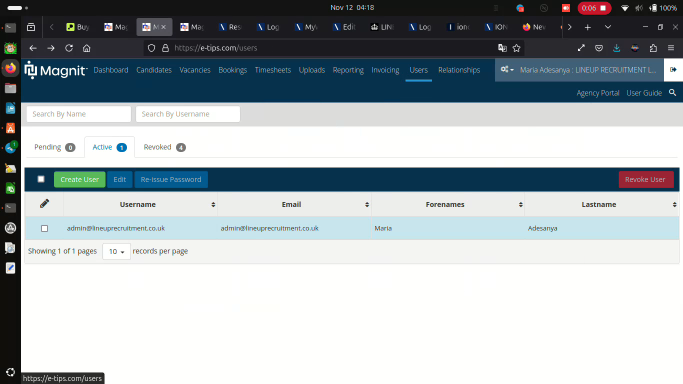Toggle the select-all checkbox in the toolbar
The image size is (683, 384).
41,179
